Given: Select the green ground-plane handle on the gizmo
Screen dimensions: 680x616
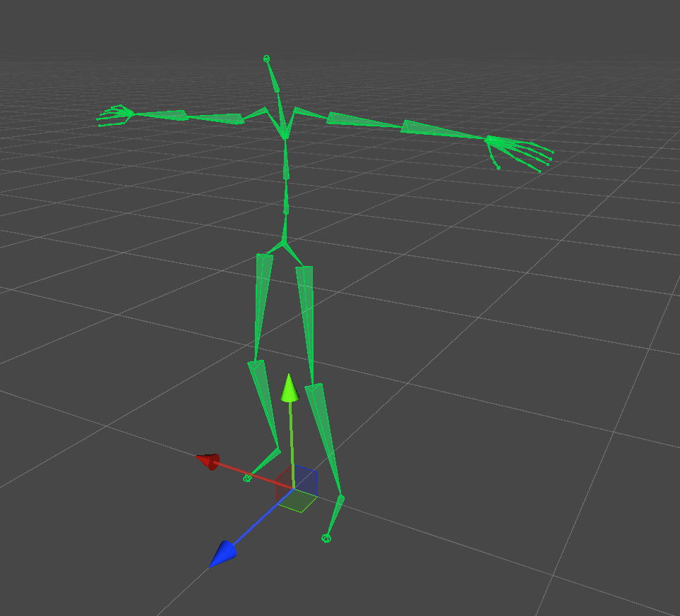Looking at the screenshot, I should (x=299, y=501).
